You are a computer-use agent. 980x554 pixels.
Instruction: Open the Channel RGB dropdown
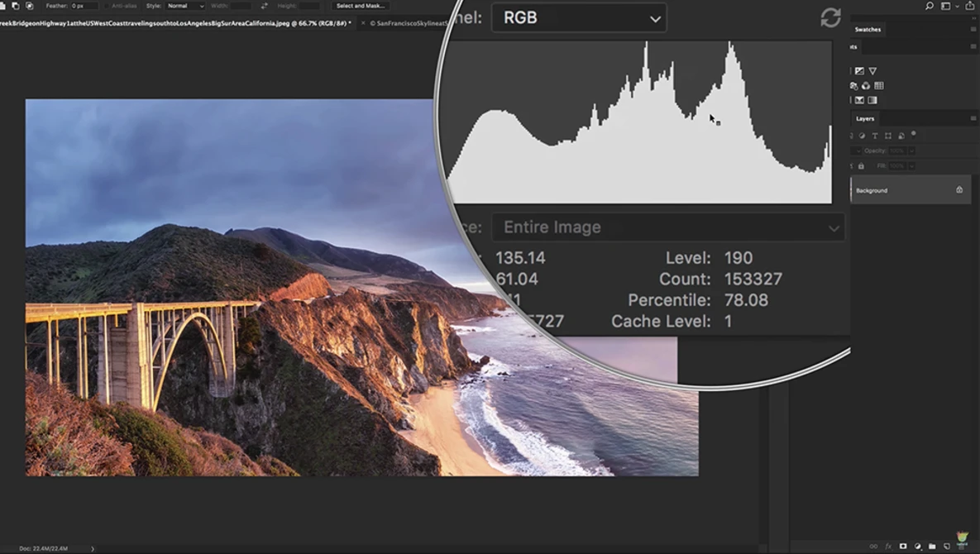pos(579,17)
